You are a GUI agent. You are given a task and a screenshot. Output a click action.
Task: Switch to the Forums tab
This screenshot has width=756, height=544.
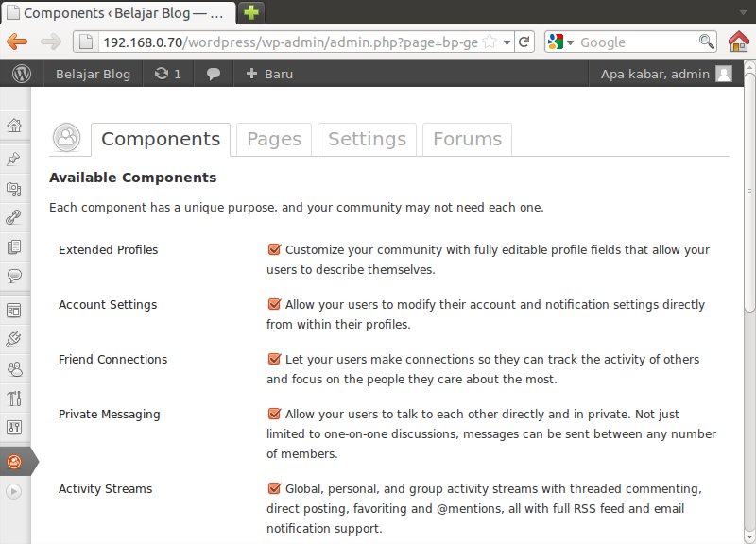click(467, 139)
